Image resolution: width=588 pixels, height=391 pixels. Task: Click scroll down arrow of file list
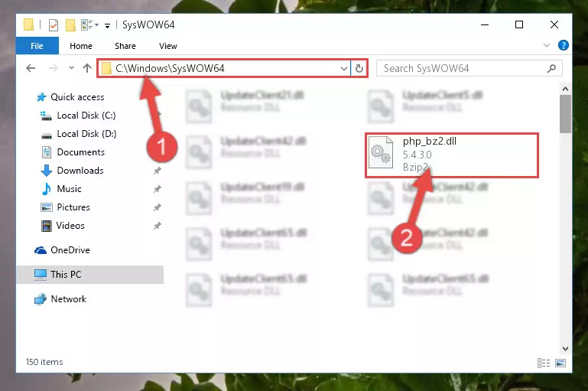[565, 349]
